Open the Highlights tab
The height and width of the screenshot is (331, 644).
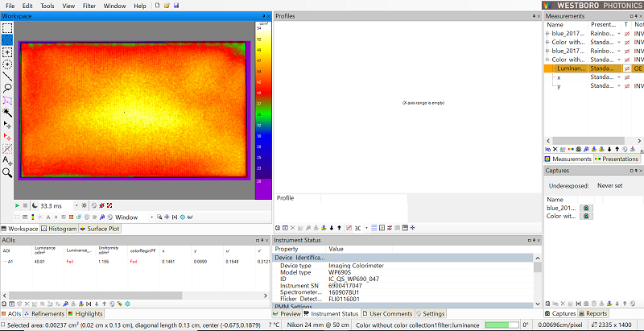(x=85, y=314)
